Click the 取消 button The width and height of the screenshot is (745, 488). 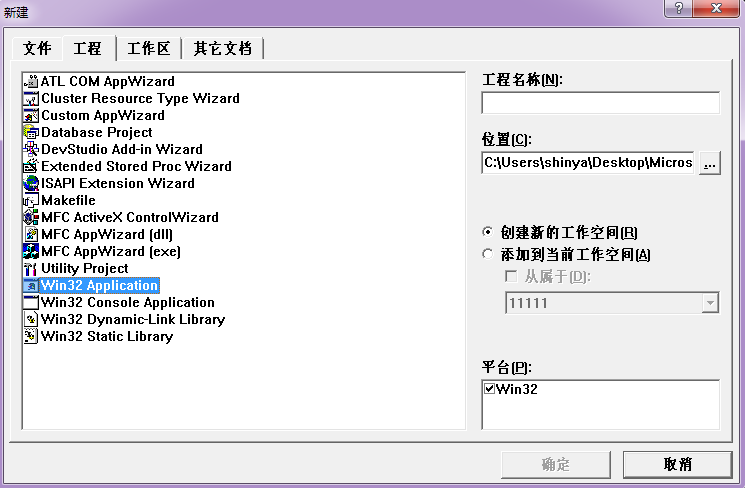677,464
